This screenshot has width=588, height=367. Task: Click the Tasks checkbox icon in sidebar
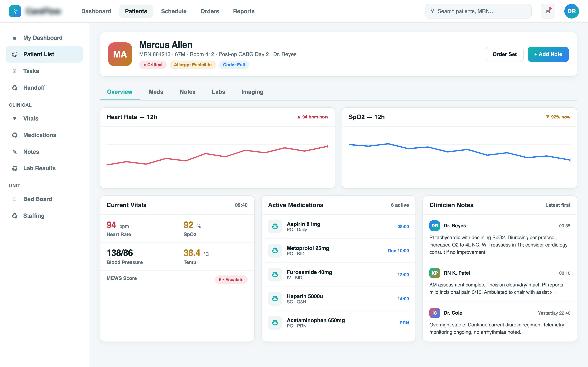[x=15, y=71]
